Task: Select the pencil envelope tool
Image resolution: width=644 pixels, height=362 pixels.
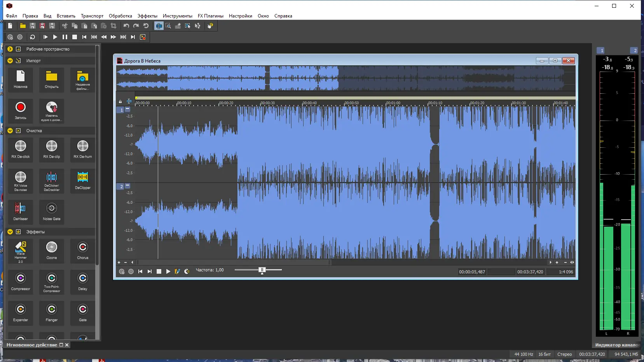Action: tap(178, 26)
